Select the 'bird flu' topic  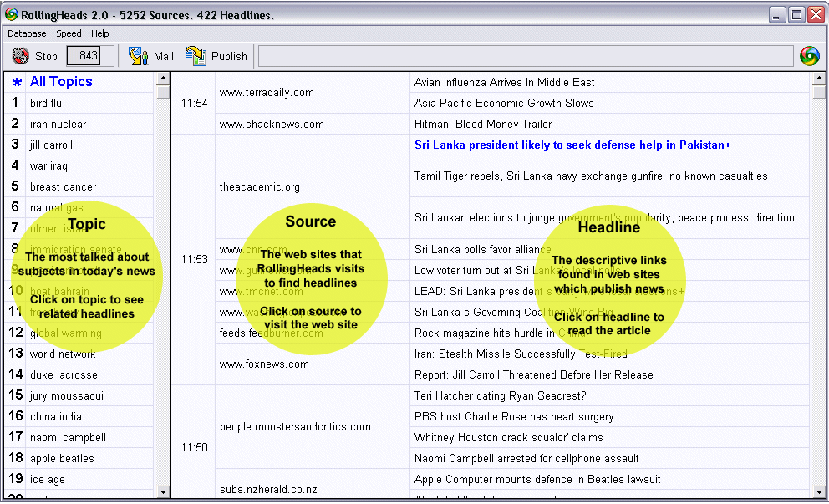[x=46, y=103]
